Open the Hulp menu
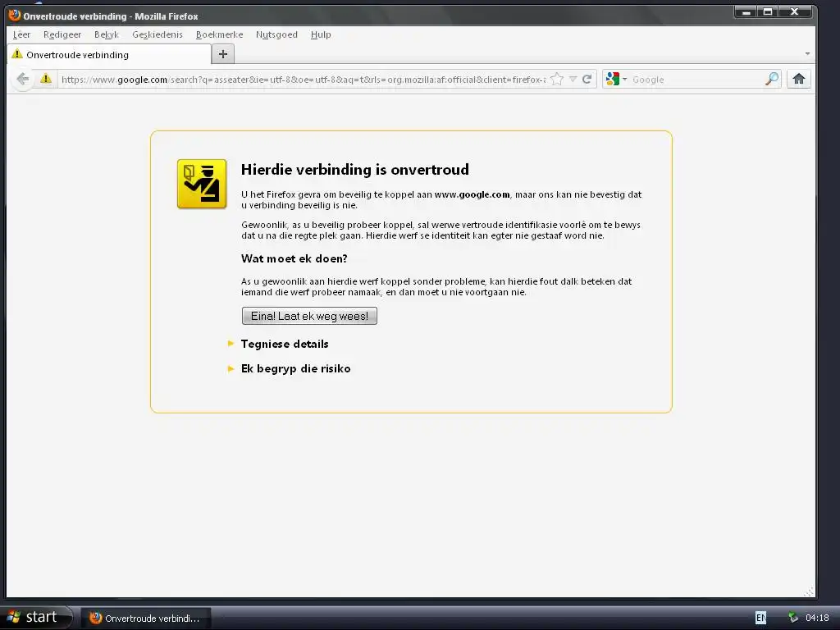840x630 pixels. coord(321,34)
